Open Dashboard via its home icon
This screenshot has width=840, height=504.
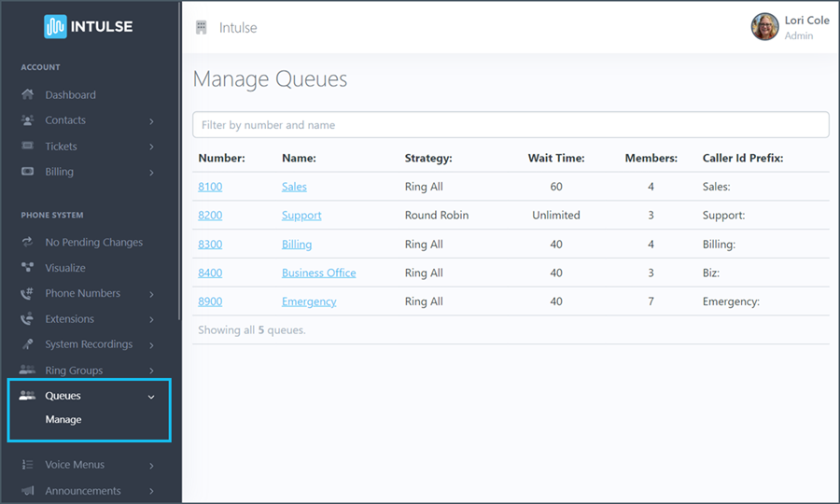[28, 94]
